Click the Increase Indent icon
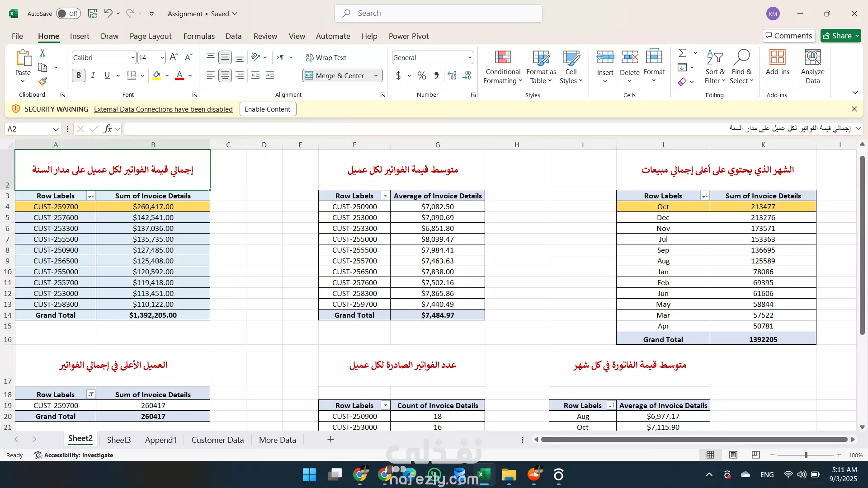This screenshot has width=868, height=488. pyautogui.click(x=270, y=75)
